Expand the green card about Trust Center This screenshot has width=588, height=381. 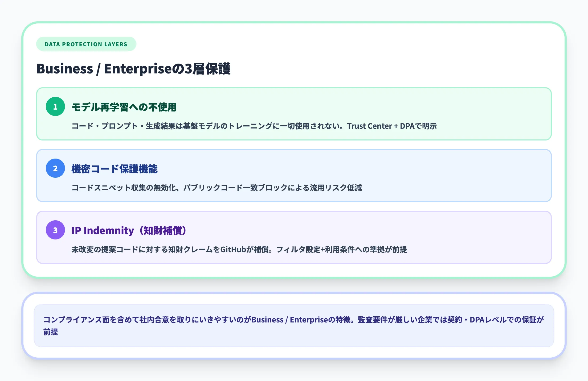pyautogui.click(x=293, y=114)
